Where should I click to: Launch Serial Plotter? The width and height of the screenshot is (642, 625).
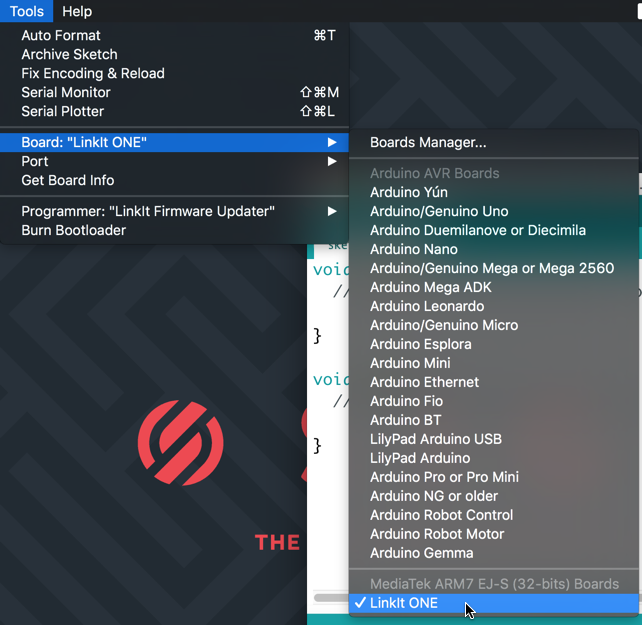[174, 111]
